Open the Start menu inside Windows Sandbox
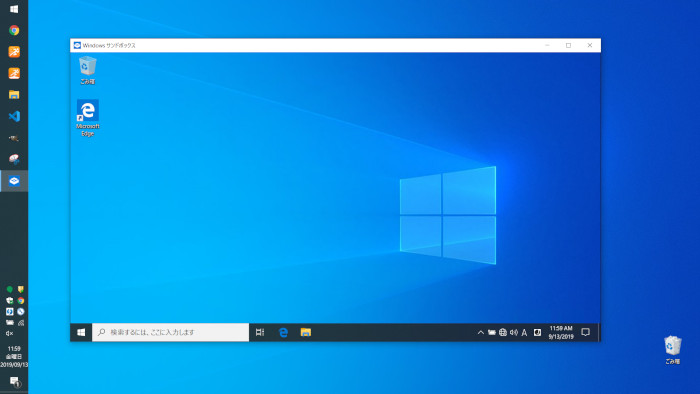This screenshot has width=700, height=394. tap(81, 332)
